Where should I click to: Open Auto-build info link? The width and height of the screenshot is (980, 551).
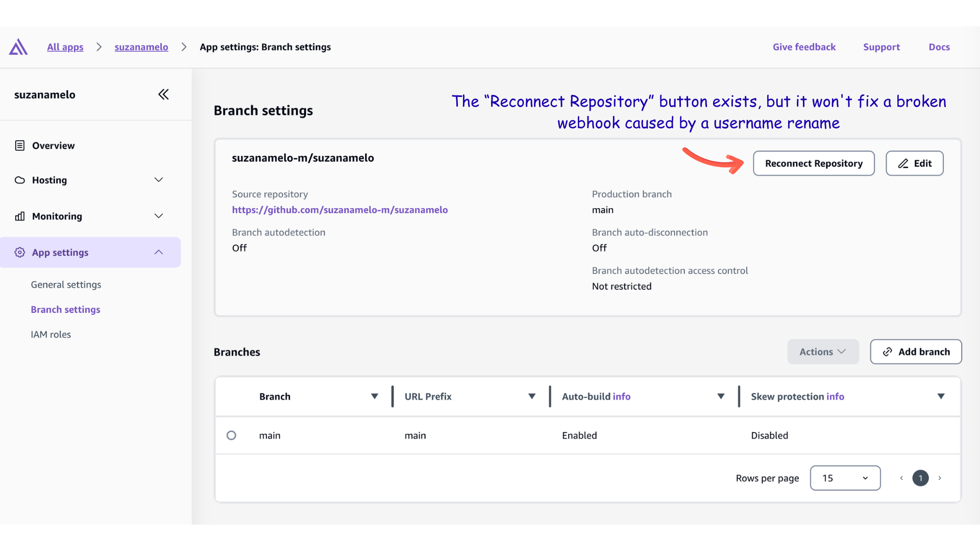pyautogui.click(x=621, y=397)
